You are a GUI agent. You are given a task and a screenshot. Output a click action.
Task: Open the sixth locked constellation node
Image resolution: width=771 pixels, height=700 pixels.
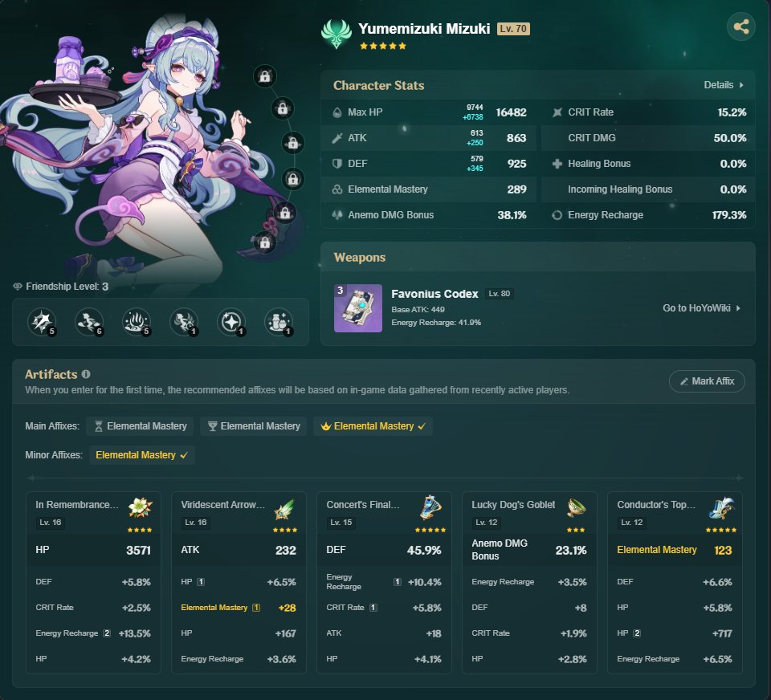coord(265,242)
